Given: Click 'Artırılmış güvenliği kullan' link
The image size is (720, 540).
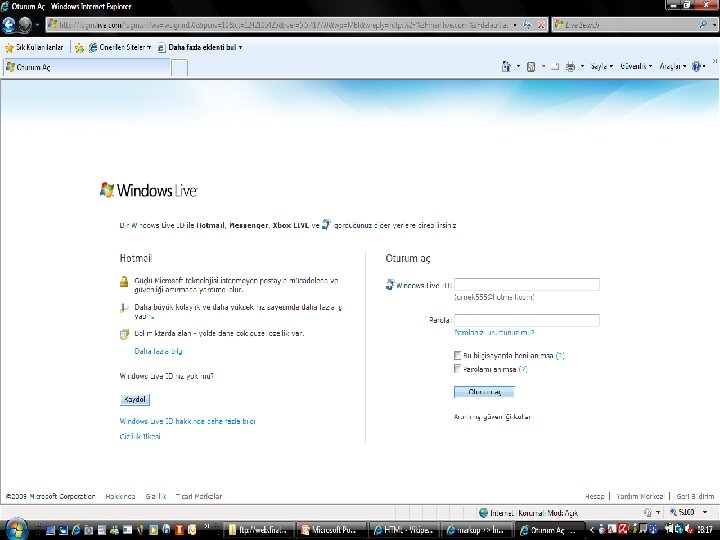Looking at the screenshot, I should (x=493, y=417).
